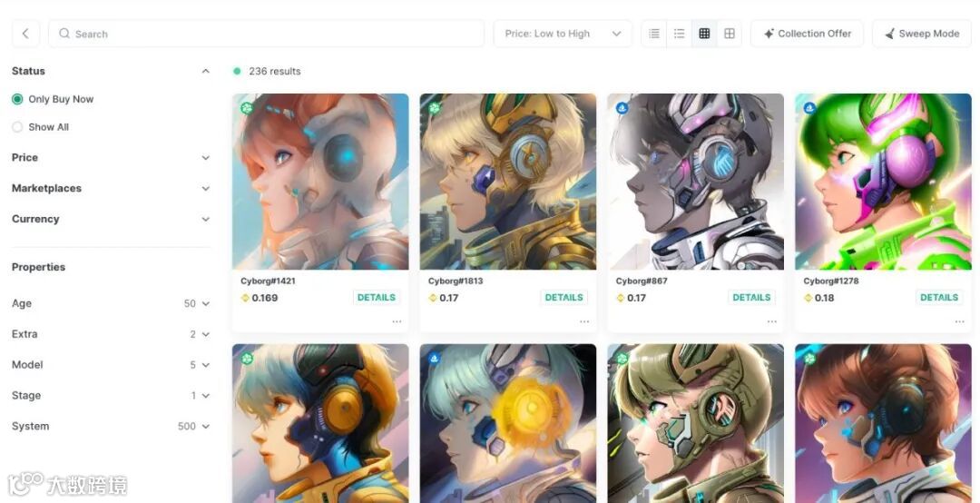Click the Search input field
The height and width of the screenshot is (503, 980).
pos(266,34)
